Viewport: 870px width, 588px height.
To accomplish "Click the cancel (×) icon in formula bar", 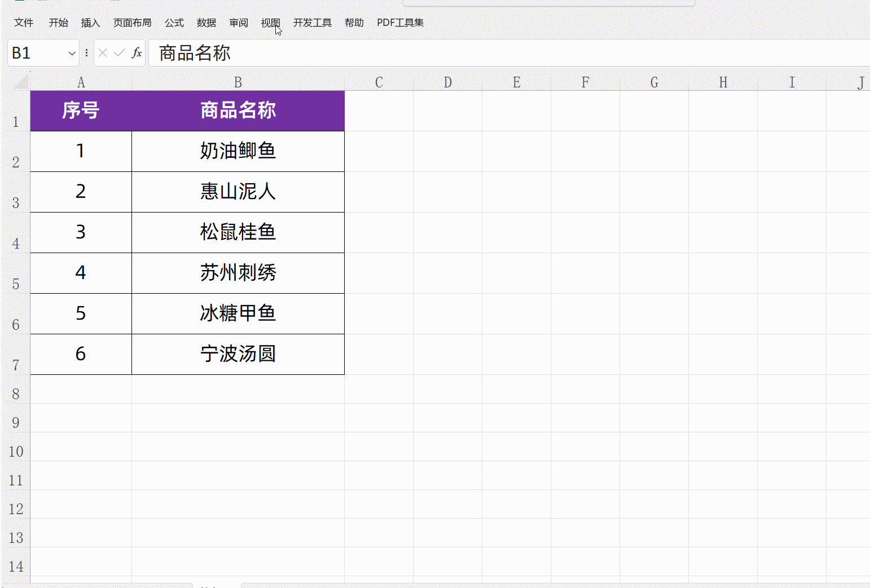I will 102,52.
